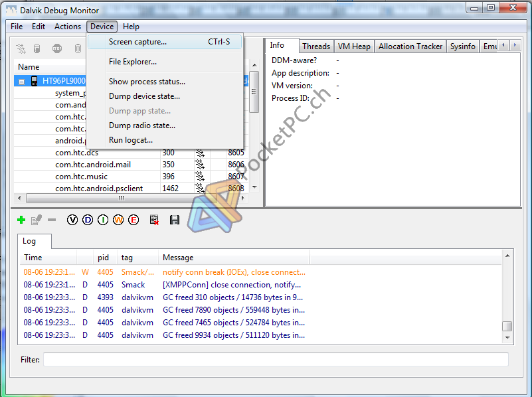Click the save log floppy icon
Viewport: 532px width, 397px height.
click(x=175, y=220)
